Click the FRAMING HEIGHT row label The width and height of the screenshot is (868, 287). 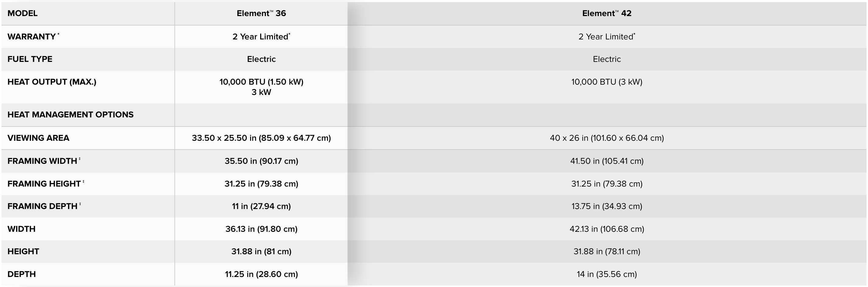coord(44,184)
